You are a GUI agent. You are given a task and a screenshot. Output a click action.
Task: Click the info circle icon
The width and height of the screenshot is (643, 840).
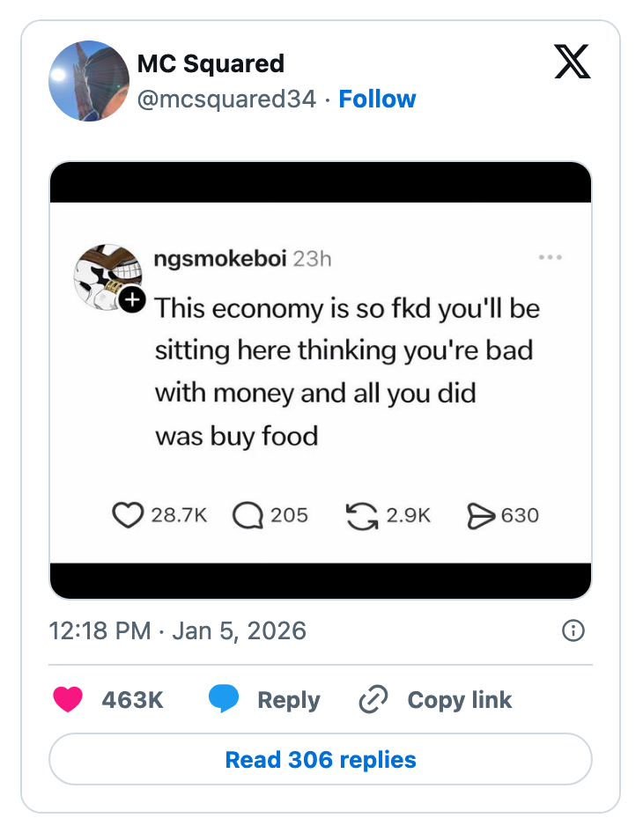[x=573, y=630]
